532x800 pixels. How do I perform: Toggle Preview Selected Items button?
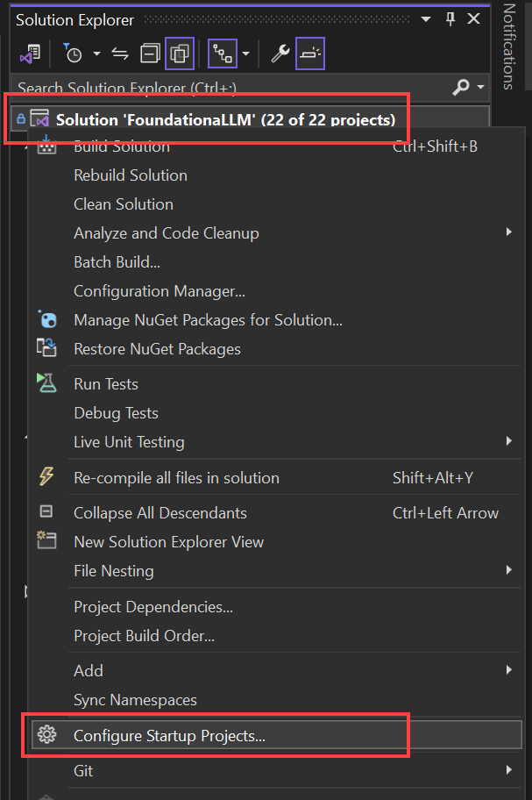[x=310, y=54]
